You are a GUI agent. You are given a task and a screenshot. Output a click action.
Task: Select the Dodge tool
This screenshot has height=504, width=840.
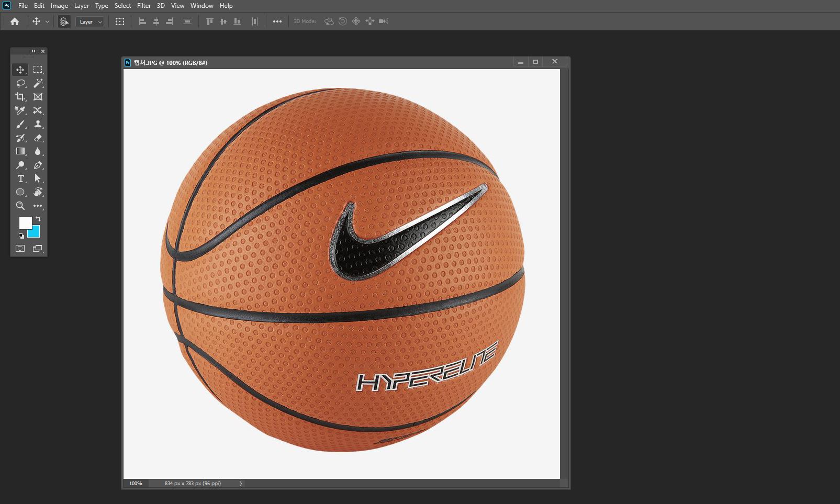point(20,165)
